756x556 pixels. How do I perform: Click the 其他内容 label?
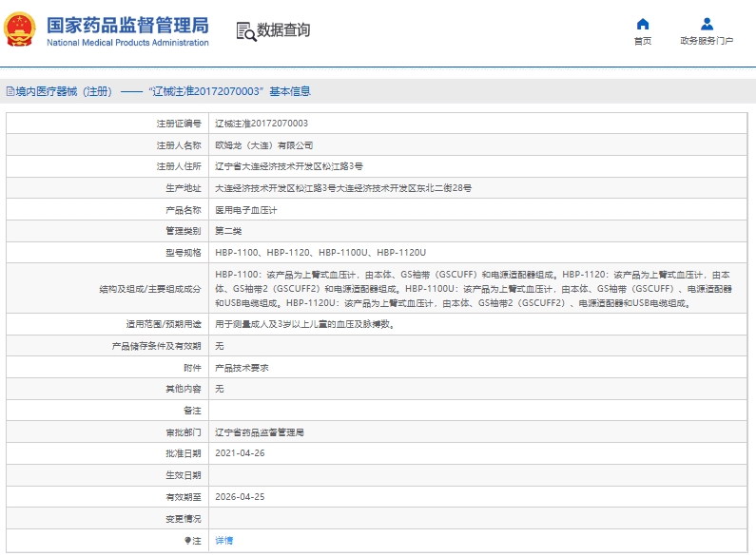184,389
